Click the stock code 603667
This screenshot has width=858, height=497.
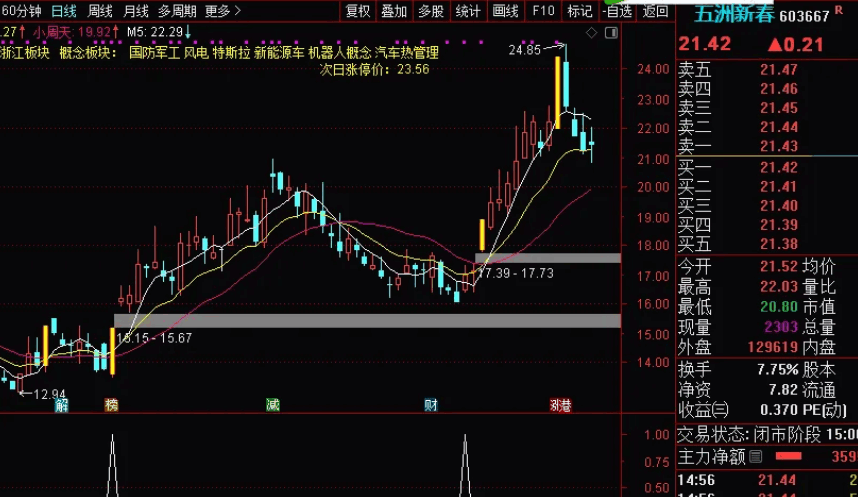coord(804,16)
